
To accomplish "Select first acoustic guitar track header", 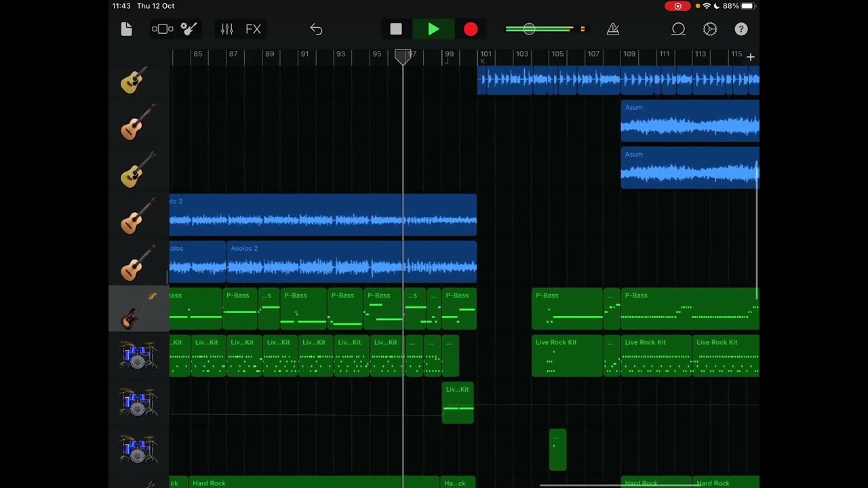I will click(x=138, y=80).
